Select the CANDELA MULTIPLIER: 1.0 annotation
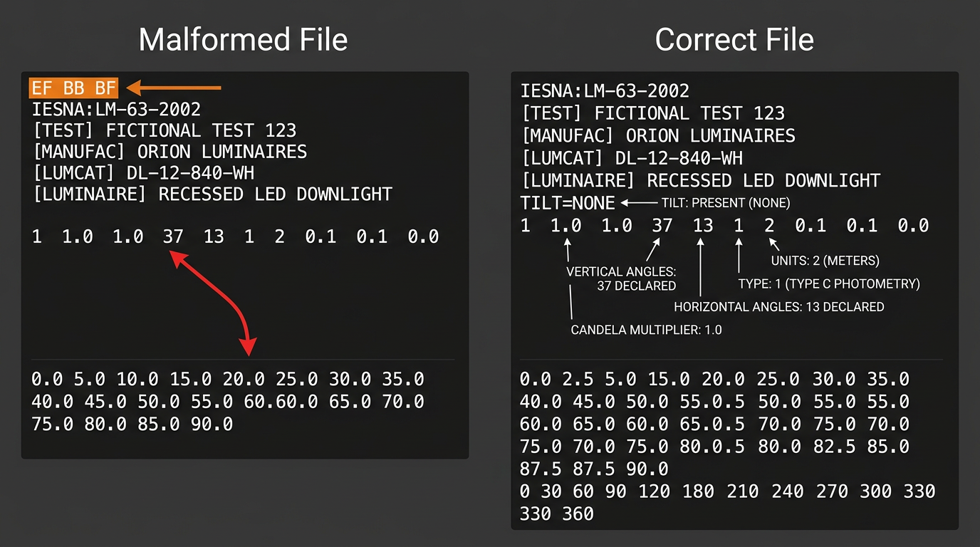This screenshot has width=980, height=547. [646, 330]
